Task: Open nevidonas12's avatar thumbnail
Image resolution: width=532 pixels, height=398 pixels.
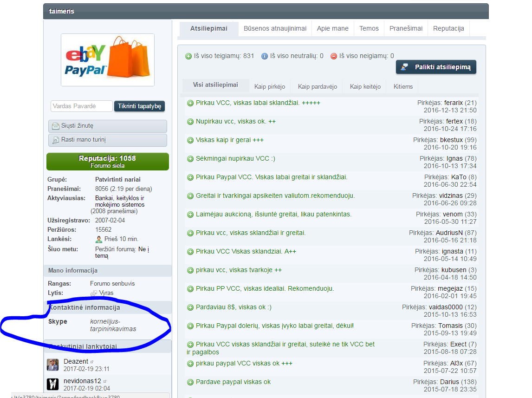Action: pyautogui.click(x=52, y=384)
